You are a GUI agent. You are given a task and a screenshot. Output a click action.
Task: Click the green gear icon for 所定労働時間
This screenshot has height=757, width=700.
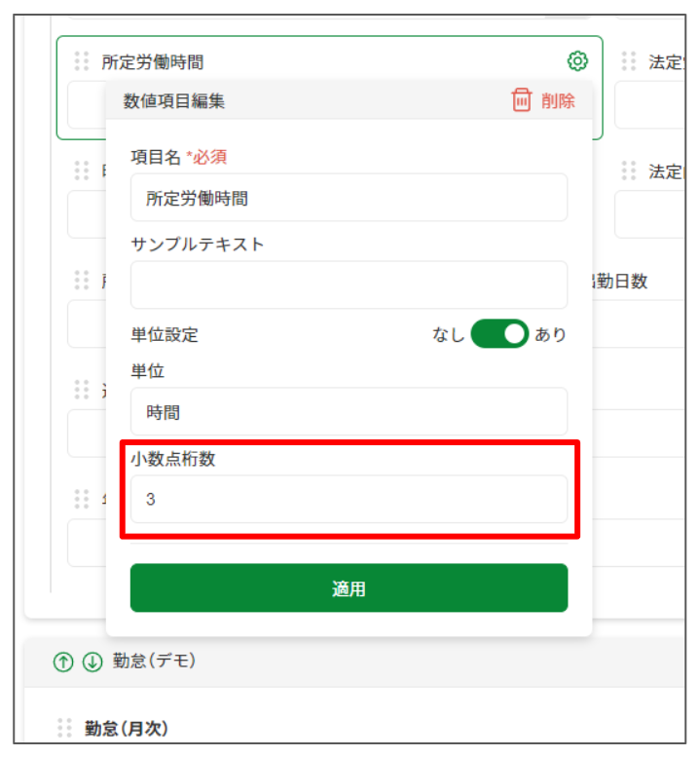(x=577, y=61)
